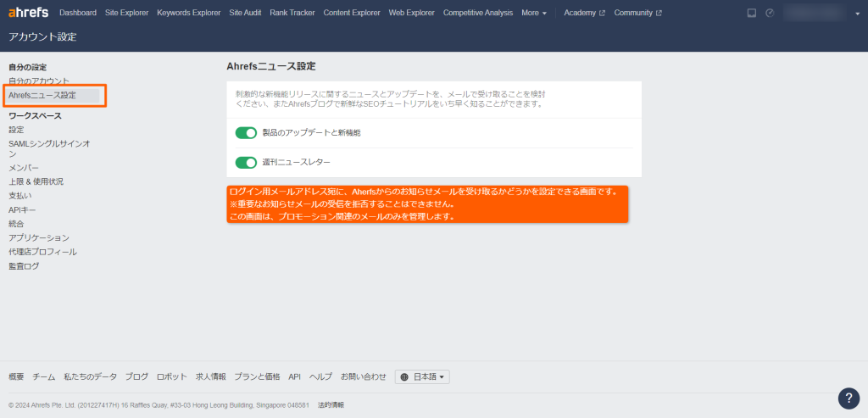Viewport: 868px width, 418px height.
Task: Click 概要 footer link
Action: 17,377
